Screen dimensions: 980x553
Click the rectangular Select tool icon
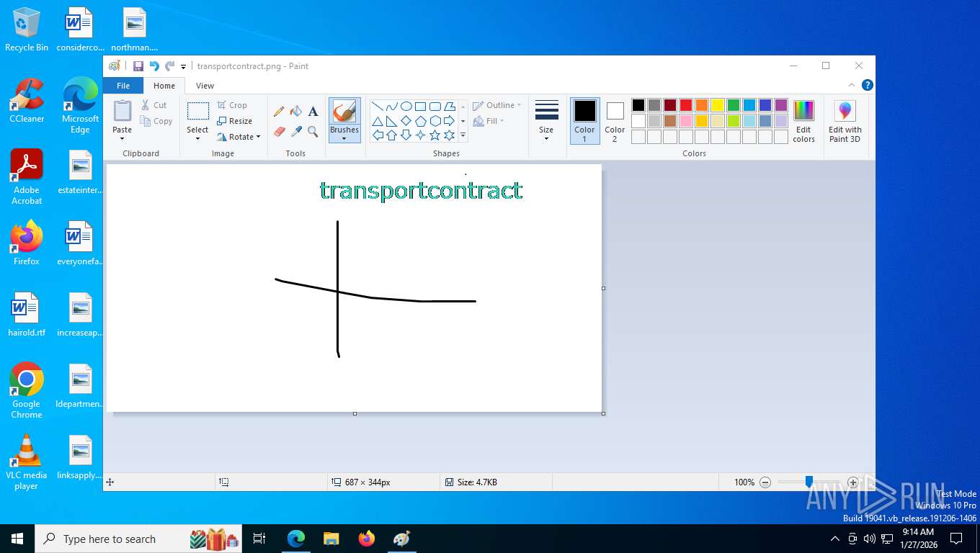click(x=197, y=112)
